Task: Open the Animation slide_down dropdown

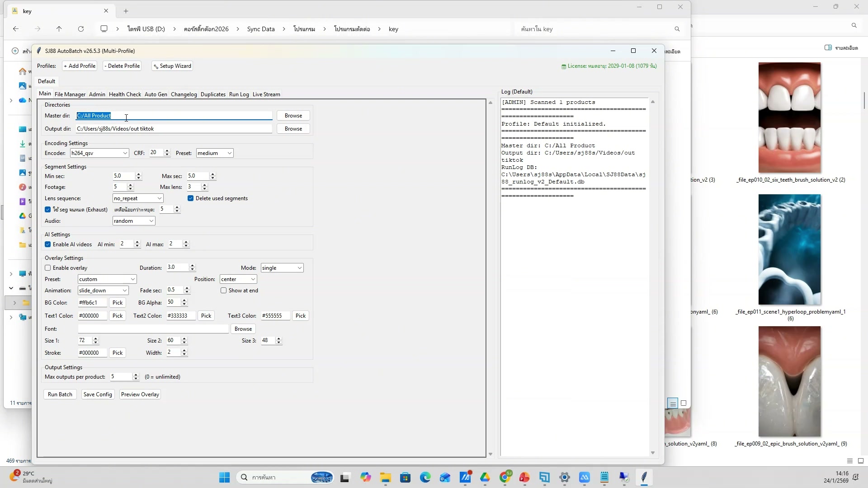Action: pyautogui.click(x=103, y=291)
